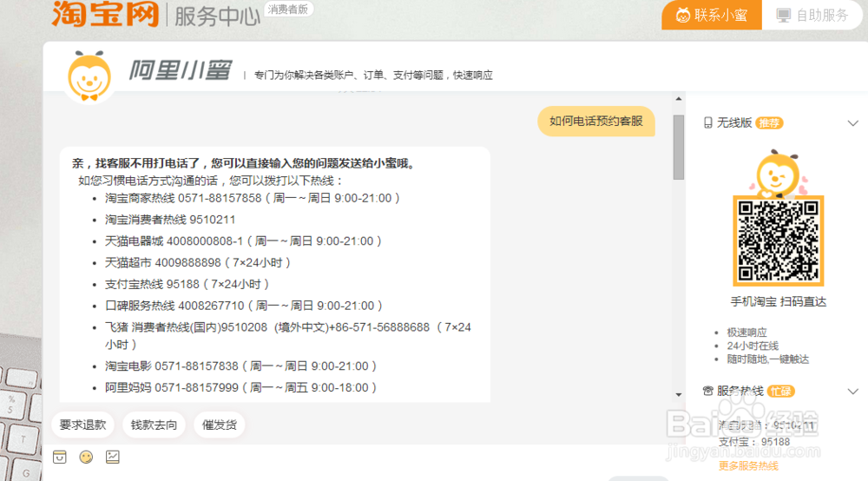The image size is (868, 481).
Task: Switch to the 自助服务 tab
Action: tap(812, 15)
